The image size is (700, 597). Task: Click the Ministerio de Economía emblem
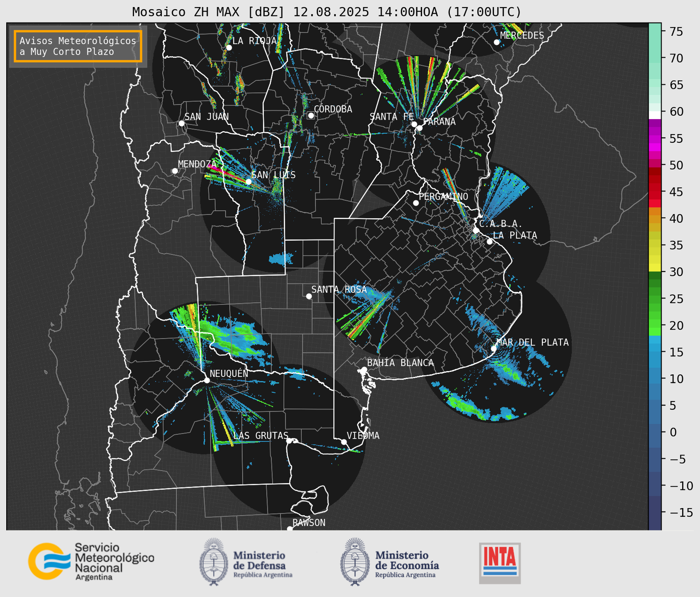tap(355, 562)
